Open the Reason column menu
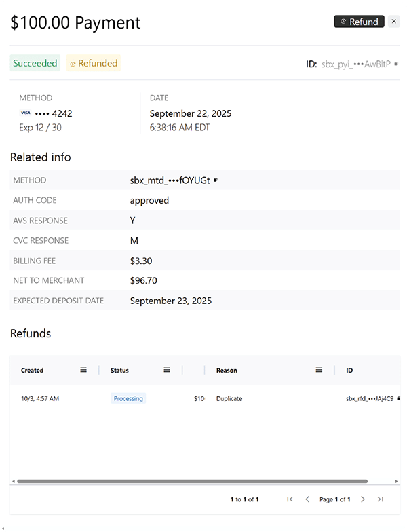407x532 pixels. 319,370
